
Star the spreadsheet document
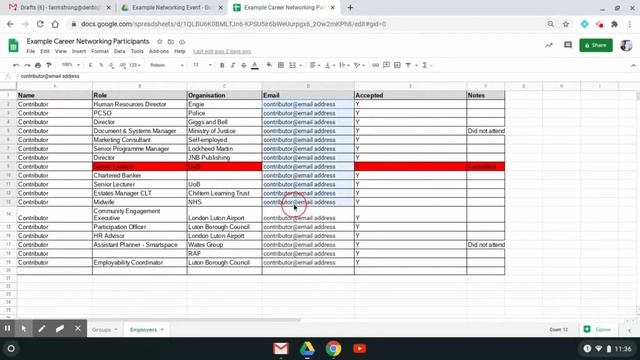pyautogui.click(x=160, y=42)
